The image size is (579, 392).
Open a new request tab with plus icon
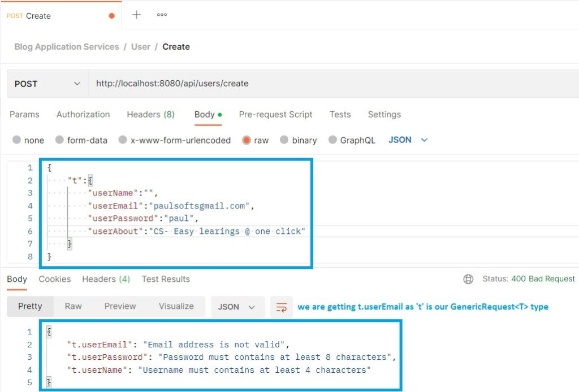click(137, 15)
